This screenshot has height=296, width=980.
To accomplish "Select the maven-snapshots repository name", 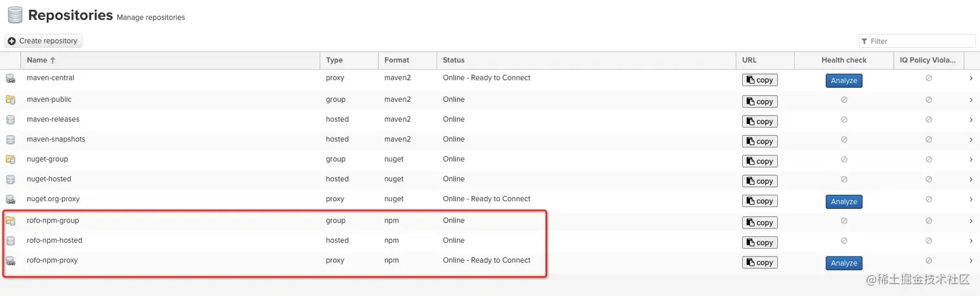I will (x=56, y=139).
